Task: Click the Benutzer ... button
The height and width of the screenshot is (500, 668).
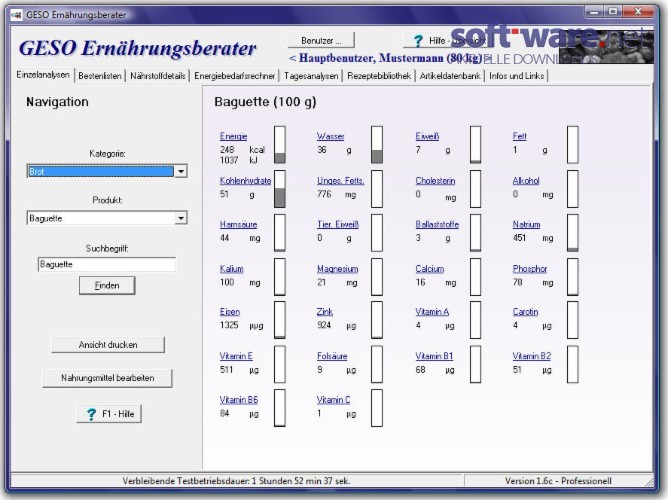Action: (321, 41)
